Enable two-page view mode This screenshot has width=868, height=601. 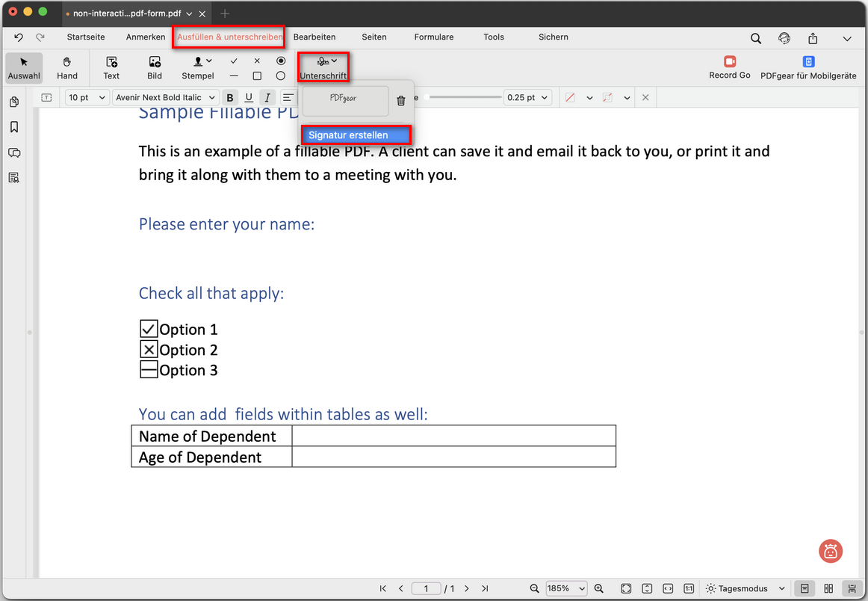pos(828,588)
